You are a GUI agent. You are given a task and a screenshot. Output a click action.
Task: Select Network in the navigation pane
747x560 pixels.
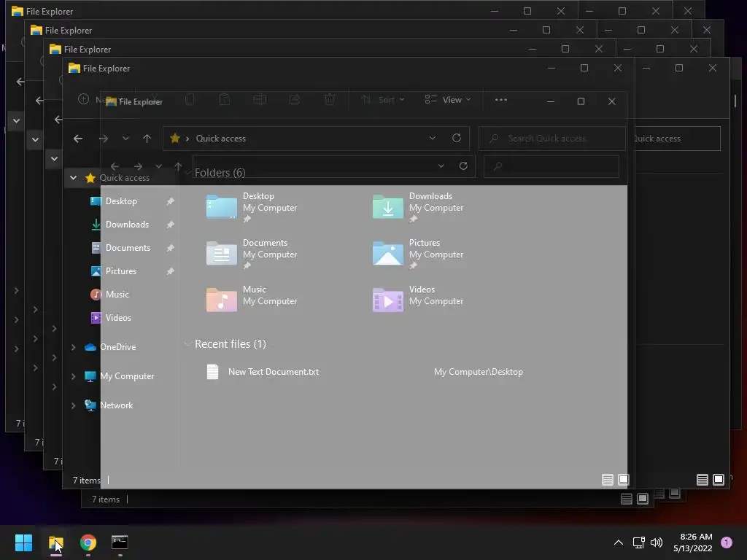[x=116, y=405]
